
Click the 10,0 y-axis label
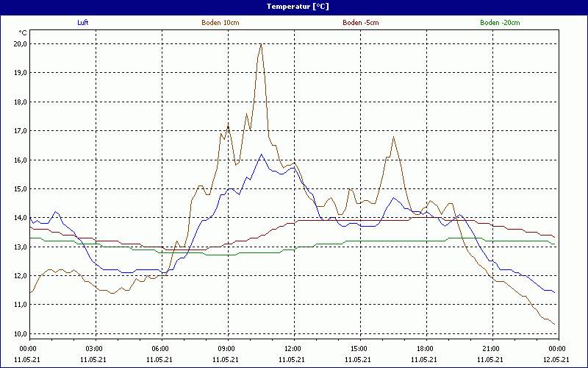[x=18, y=334]
